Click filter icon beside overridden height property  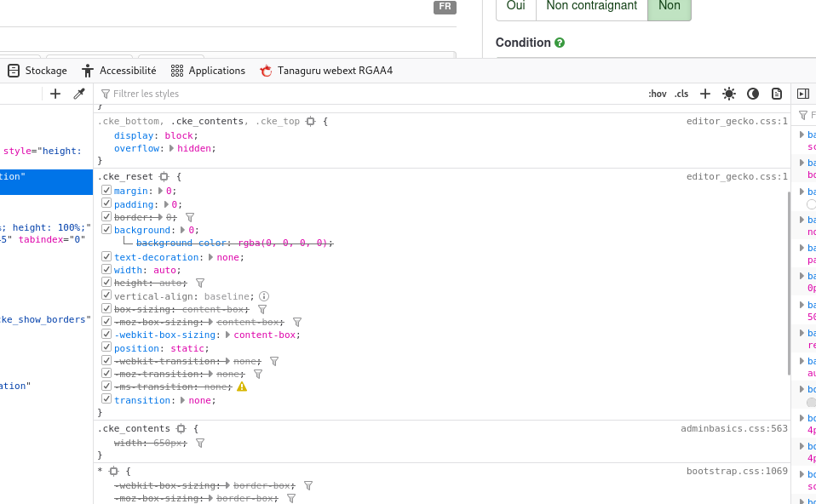200,283
